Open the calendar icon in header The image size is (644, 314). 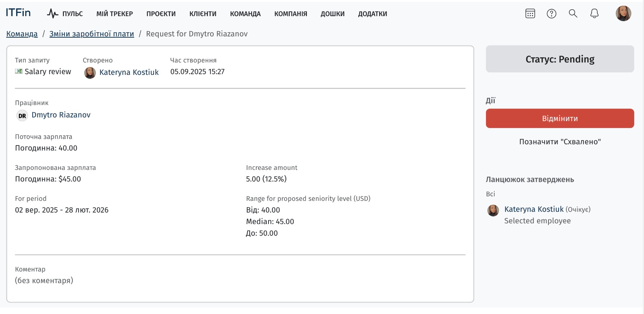point(530,14)
